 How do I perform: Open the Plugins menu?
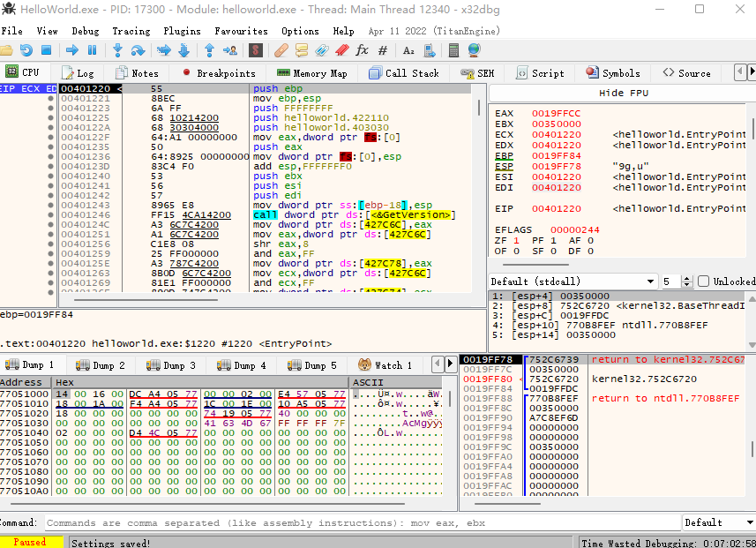click(x=182, y=31)
